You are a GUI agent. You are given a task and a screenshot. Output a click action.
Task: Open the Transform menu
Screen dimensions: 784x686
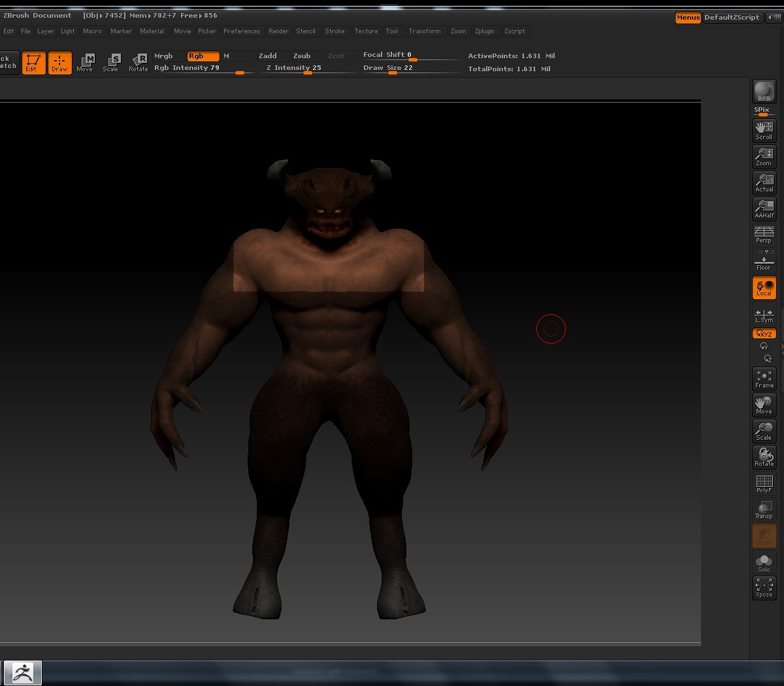click(x=425, y=31)
